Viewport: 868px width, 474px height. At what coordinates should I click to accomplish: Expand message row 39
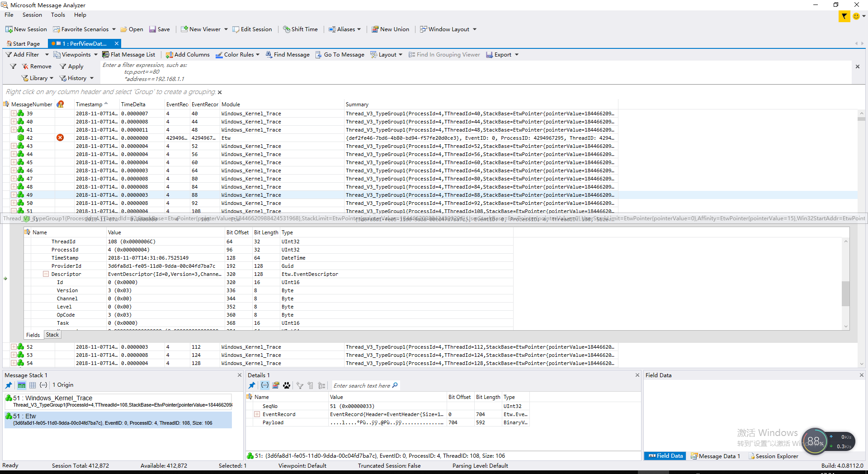point(14,114)
